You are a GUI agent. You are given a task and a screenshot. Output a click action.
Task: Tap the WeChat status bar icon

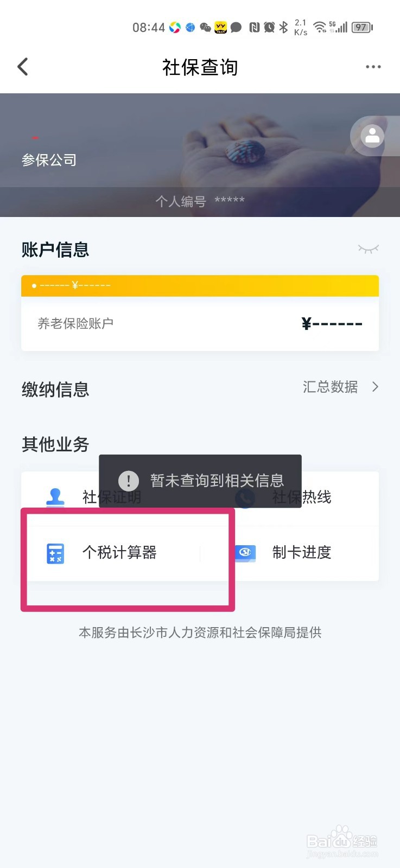pyautogui.click(x=205, y=27)
